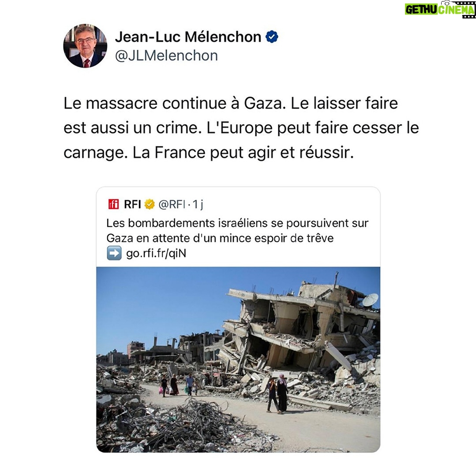The height and width of the screenshot is (476, 476).
Task: Click the quoted RFI headline text
Action: (237, 230)
